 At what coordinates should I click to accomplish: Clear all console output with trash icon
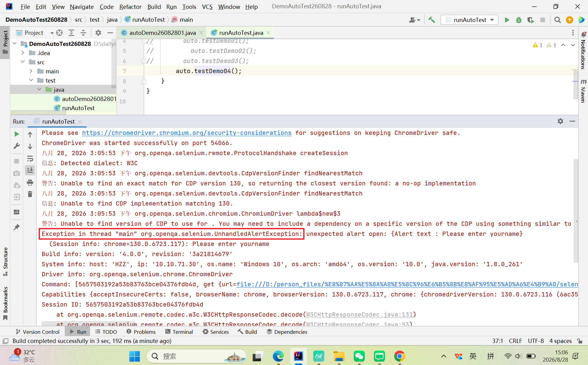(x=30, y=194)
